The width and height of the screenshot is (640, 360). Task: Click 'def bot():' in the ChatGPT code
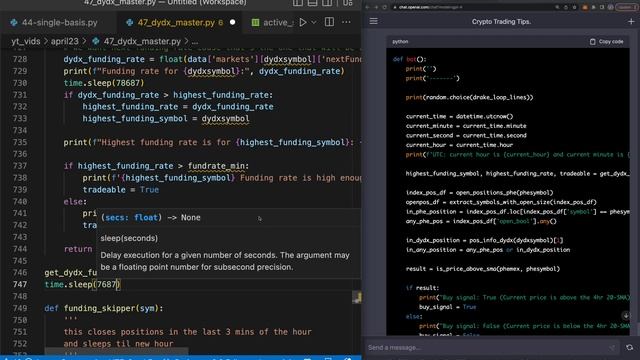click(x=409, y=59)
